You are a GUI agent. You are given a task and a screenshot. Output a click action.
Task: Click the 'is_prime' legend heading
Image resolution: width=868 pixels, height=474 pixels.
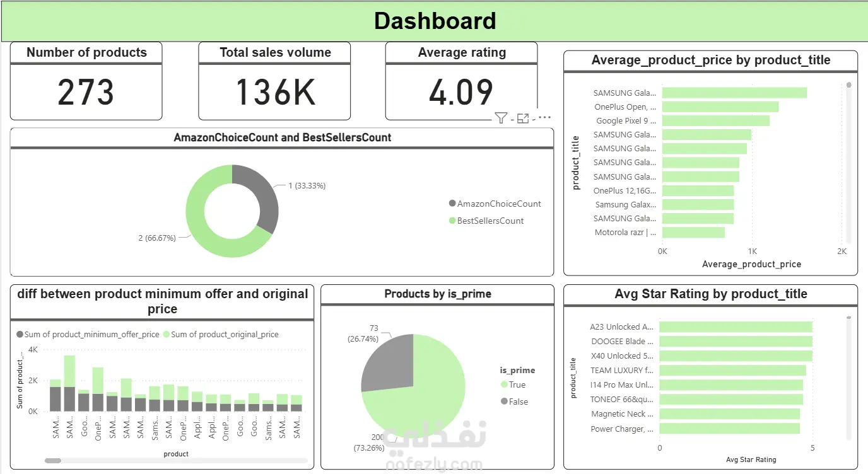(x=517, y=370)
